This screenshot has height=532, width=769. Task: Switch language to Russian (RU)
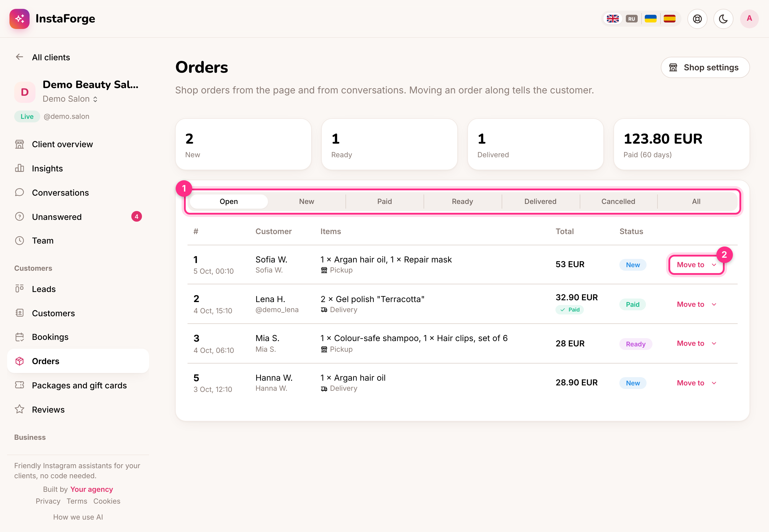(x=631, y=19)
